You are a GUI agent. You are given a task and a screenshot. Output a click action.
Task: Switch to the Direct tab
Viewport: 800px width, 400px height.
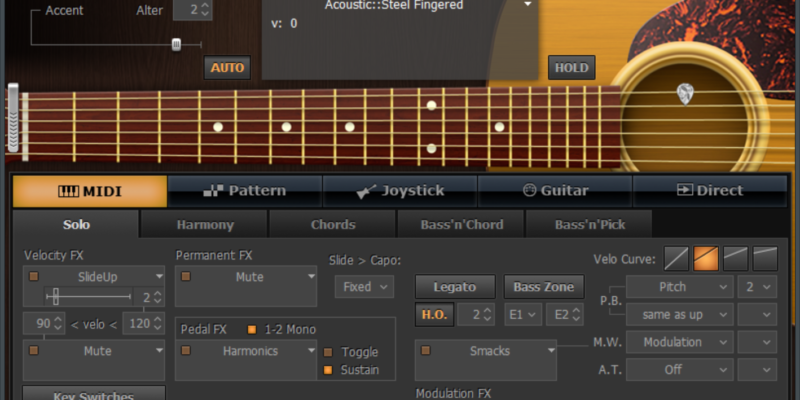710,191
